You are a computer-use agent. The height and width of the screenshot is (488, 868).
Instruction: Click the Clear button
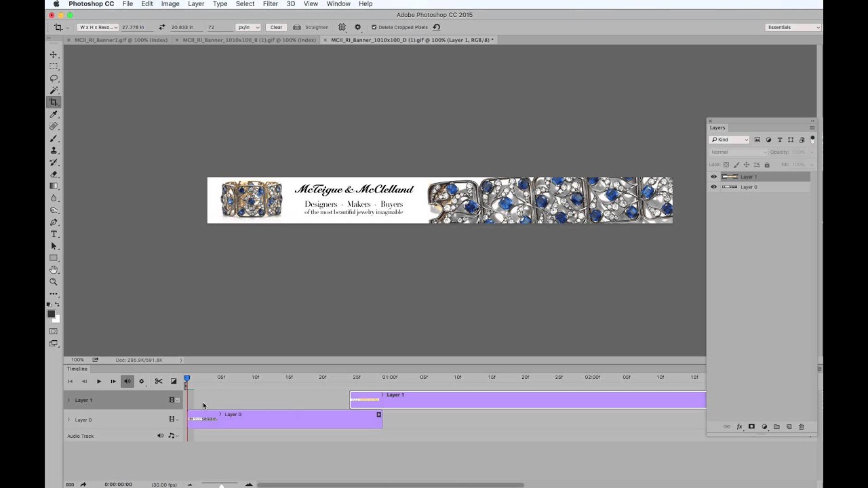coord(276,27)
